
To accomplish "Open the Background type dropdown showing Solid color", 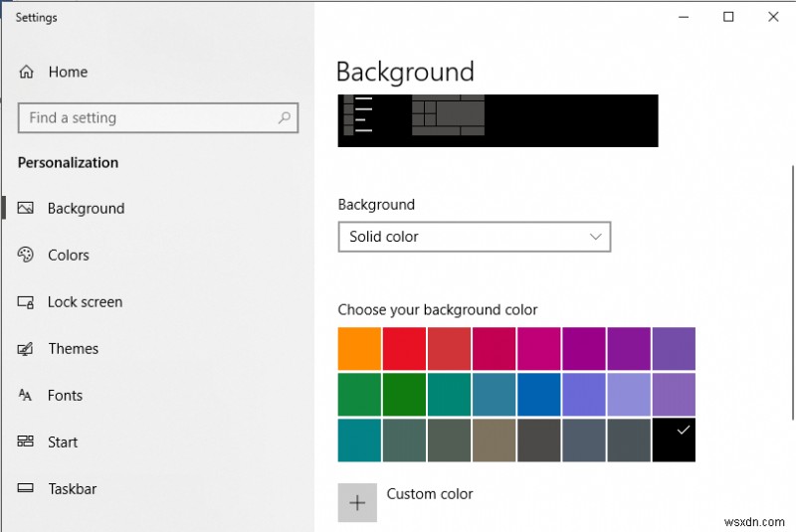I will click(x=475, y=237).
